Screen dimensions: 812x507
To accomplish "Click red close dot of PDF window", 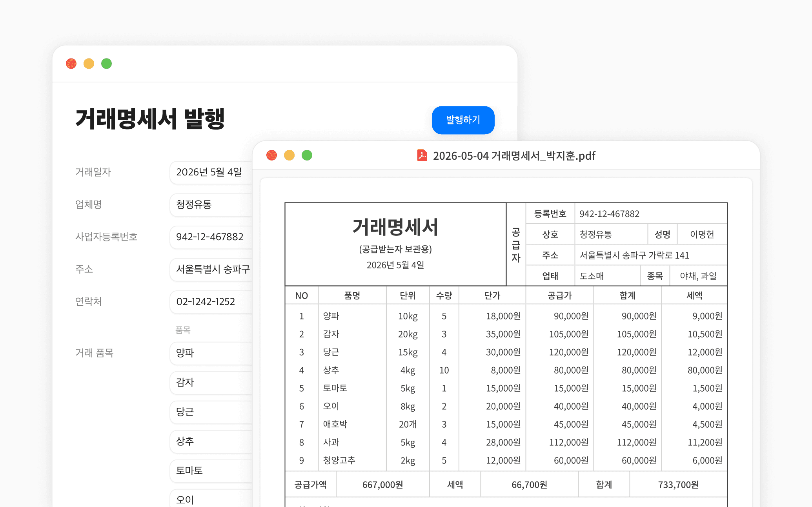I will click(271, 155).
